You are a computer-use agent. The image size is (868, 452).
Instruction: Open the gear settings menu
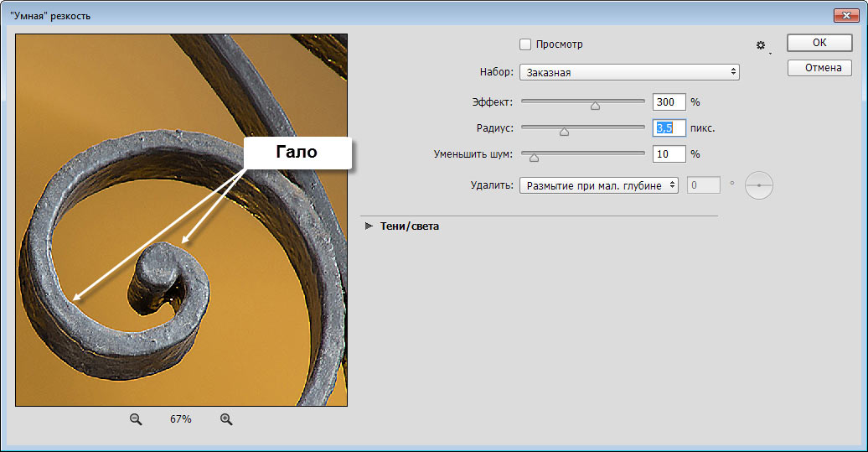(x=762, y=46)
